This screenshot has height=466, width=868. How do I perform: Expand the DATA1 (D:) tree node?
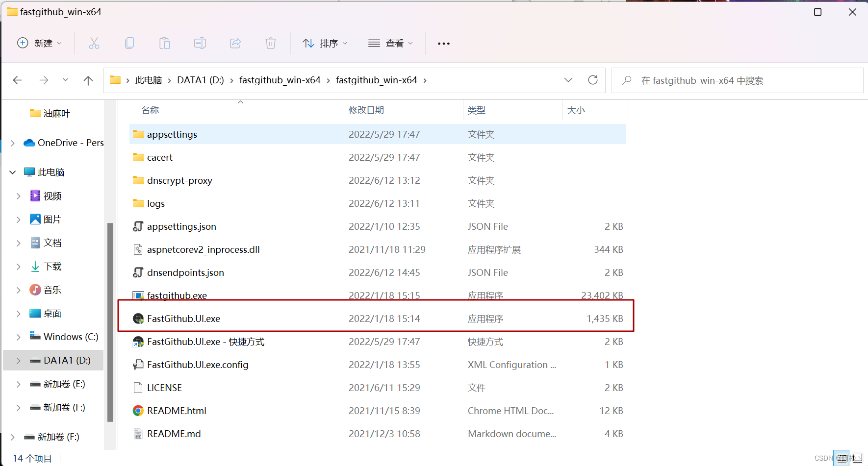19,361
